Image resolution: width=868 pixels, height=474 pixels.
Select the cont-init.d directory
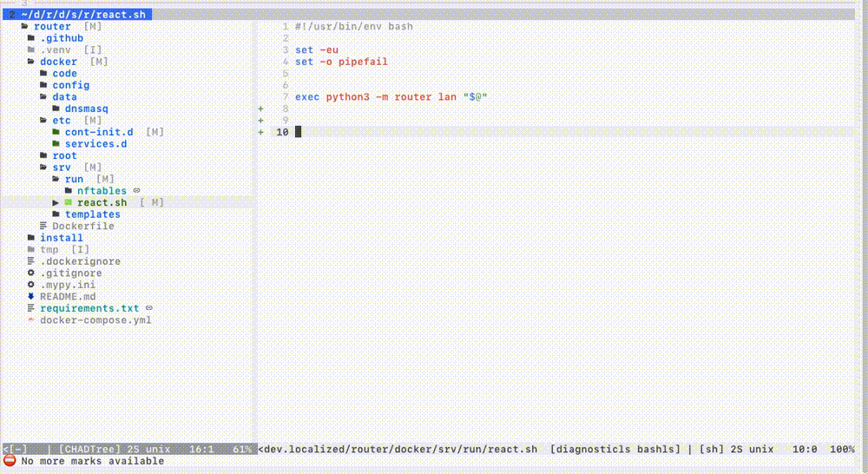pos(98,132)
